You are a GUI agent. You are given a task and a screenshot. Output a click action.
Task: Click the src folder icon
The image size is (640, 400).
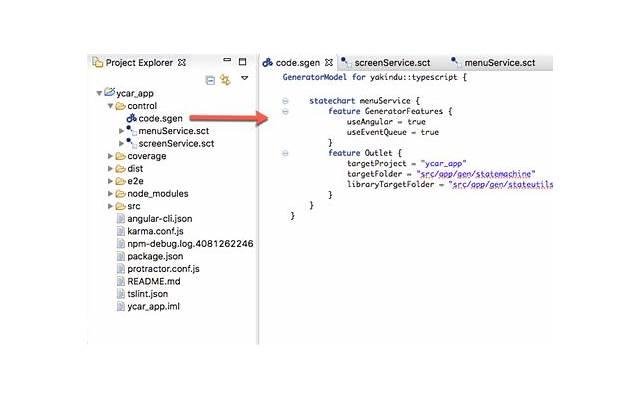[x=119, y=206]
